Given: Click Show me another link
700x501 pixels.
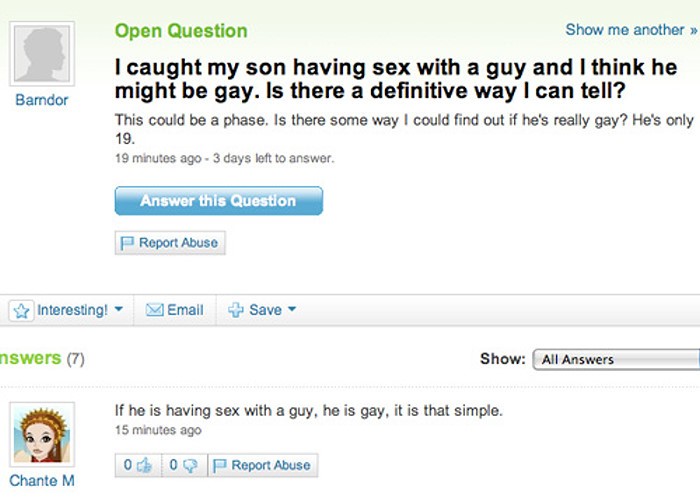Looking at the screenshot, I should point(631,30).
